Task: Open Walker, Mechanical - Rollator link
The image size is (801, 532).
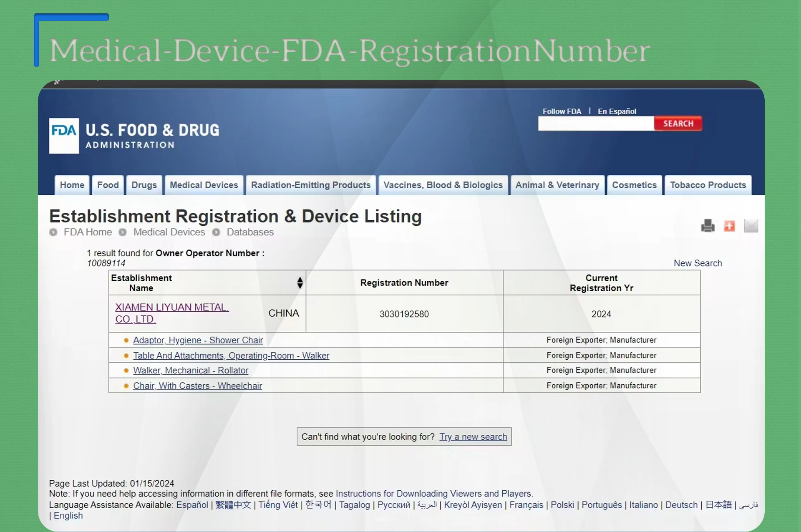Action: (190, 371)
